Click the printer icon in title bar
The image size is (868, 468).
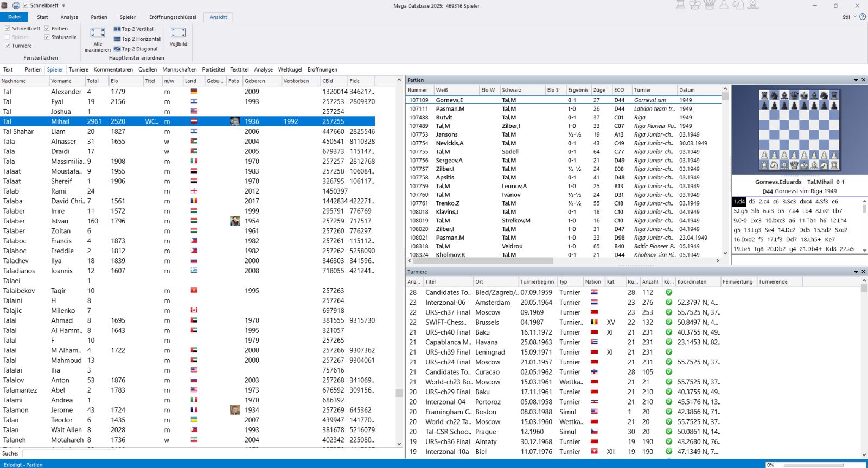click(16, 5)
